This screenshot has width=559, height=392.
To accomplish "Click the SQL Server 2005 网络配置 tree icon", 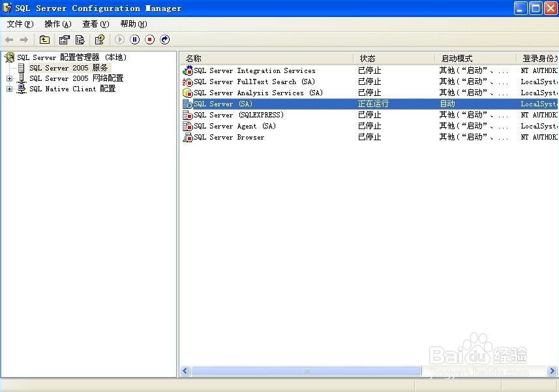I will click(x=22, y=78).
